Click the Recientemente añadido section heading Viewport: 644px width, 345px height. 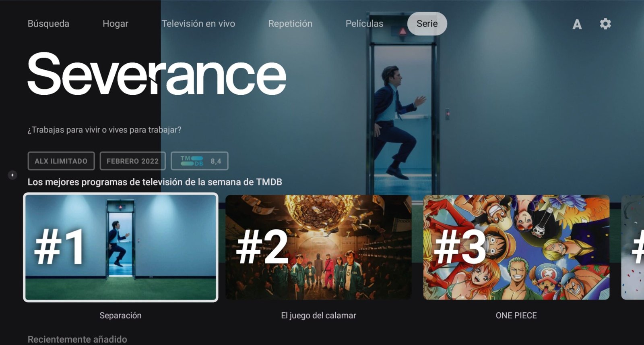pyautogui.click(x=77, y=339)
